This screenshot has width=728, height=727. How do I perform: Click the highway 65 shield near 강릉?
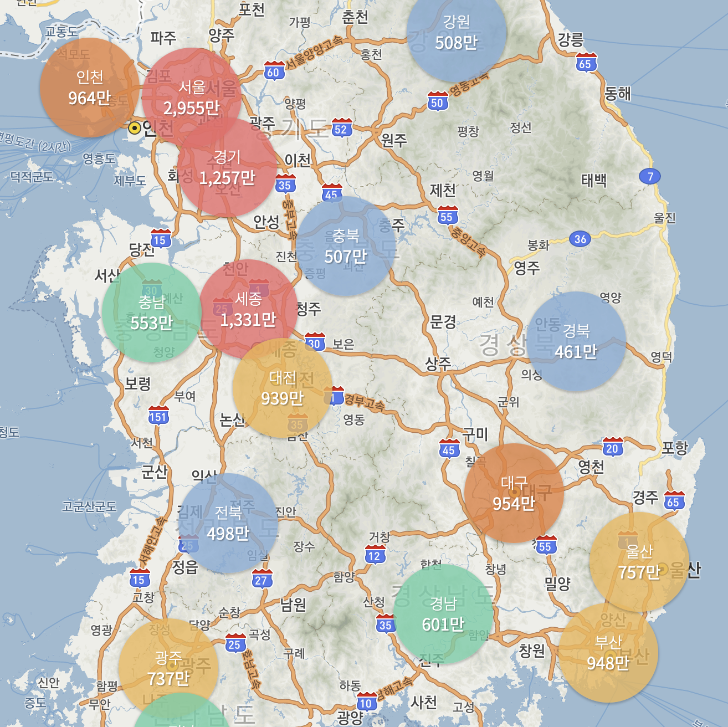coord(586,62)
